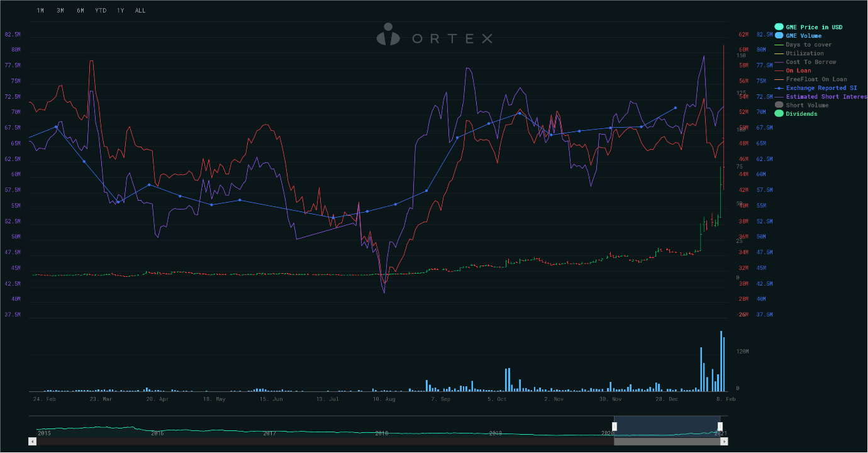Click the GME Price in USD legend marker
The width and height of the screenshot is (868, 453).
[x=779, y=27]
